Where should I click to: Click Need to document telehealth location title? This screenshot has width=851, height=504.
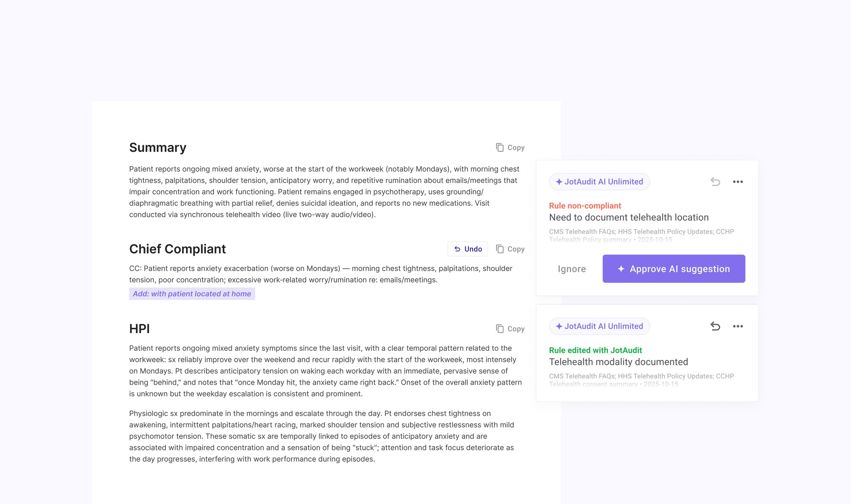[629, 217]
